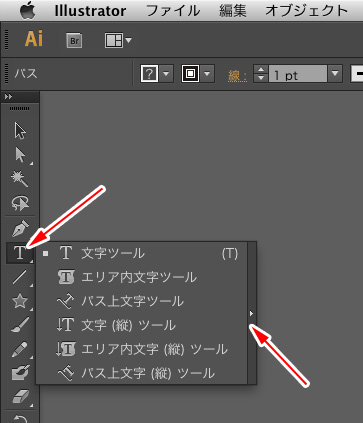Launch Adobe Bridge with Br icon
363x423 pixels.
[74, 41]
